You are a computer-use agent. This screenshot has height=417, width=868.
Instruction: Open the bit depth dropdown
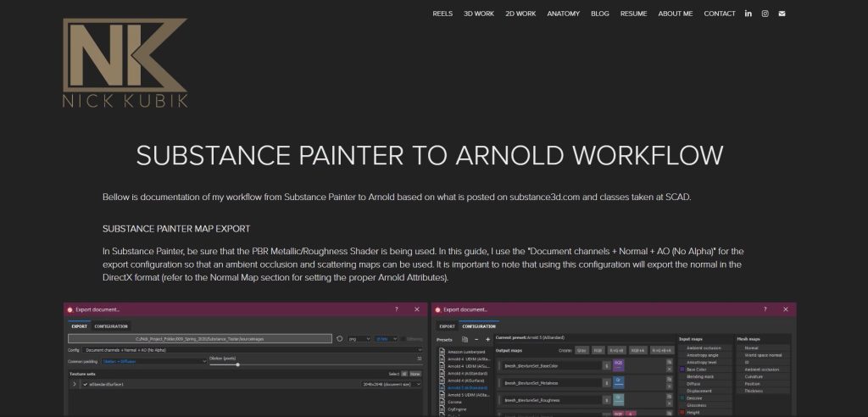tap(387, 339)
